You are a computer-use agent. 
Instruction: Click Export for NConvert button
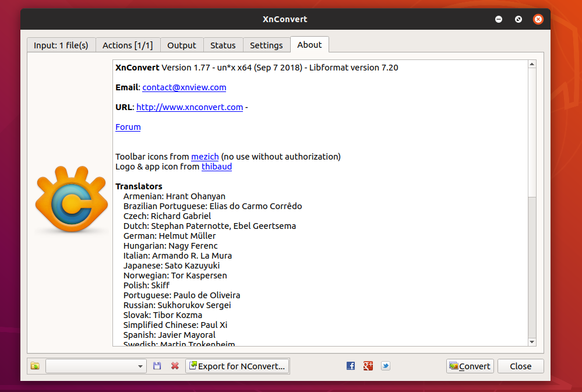pyautogui.click(x=237, y=366)
